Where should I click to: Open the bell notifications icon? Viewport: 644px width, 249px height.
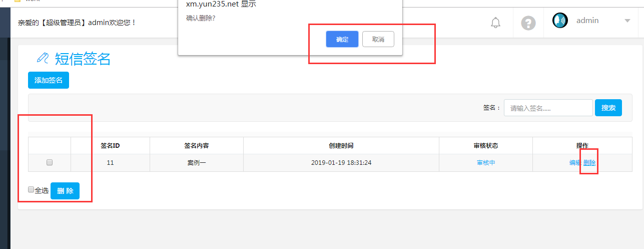(x=495, y=23)
